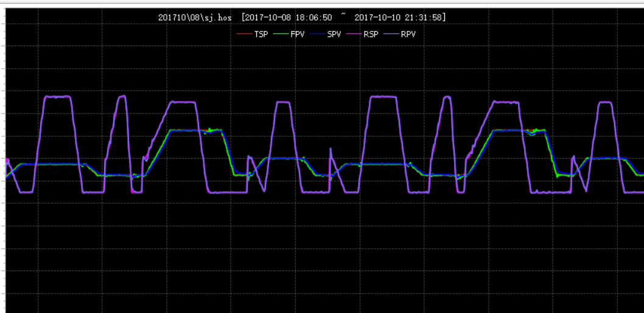Click the green FPV legend line
644x313 pixels.
point(281,35)
